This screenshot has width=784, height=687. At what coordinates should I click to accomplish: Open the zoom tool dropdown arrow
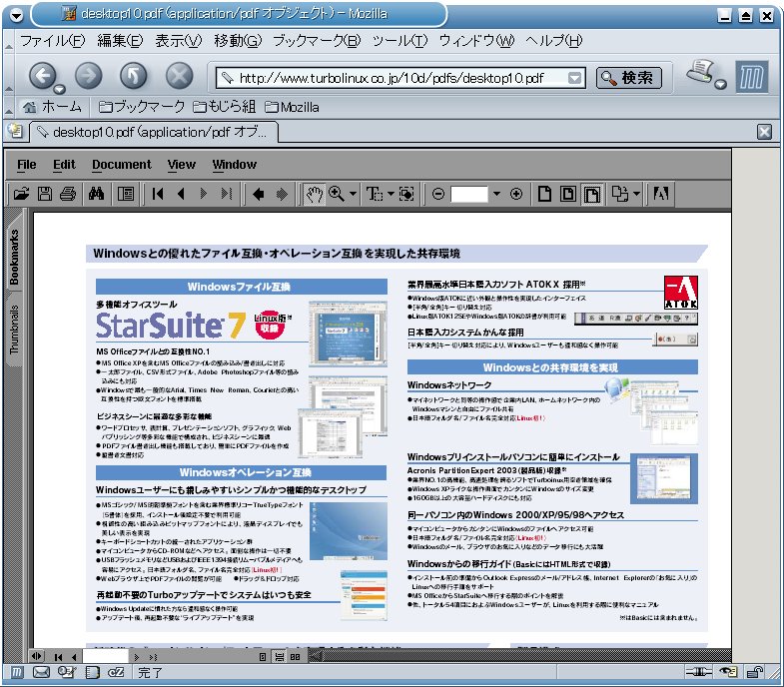(x=353, y=194)
